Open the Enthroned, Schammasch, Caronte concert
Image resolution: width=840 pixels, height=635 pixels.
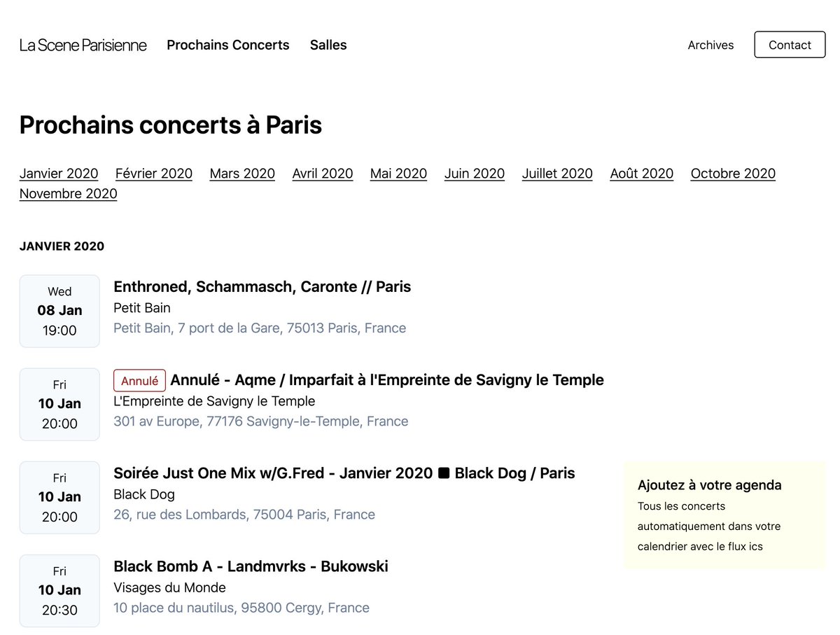click(x=262, y=286)
